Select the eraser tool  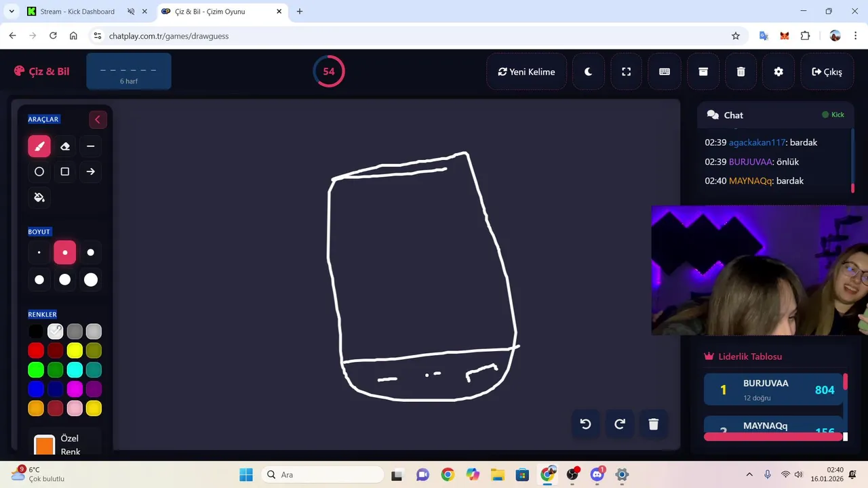pyautogui.click(x=65, y=146)
